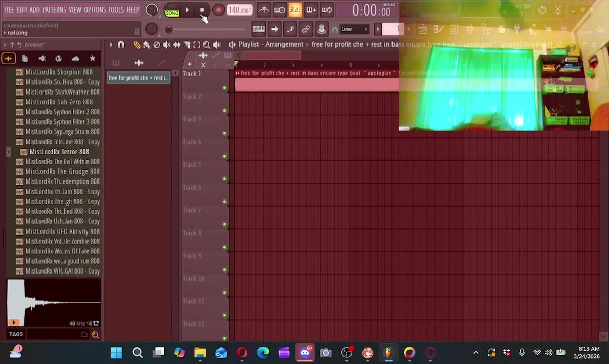Select MistLordRx UFO Aktivity 808 sample

coord(62,231)
